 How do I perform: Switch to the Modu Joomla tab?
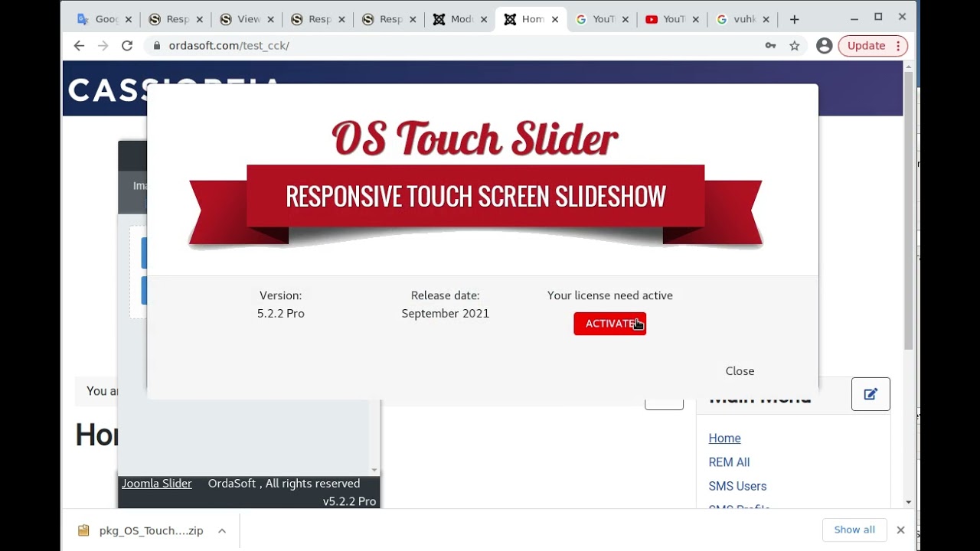[460, 19]
